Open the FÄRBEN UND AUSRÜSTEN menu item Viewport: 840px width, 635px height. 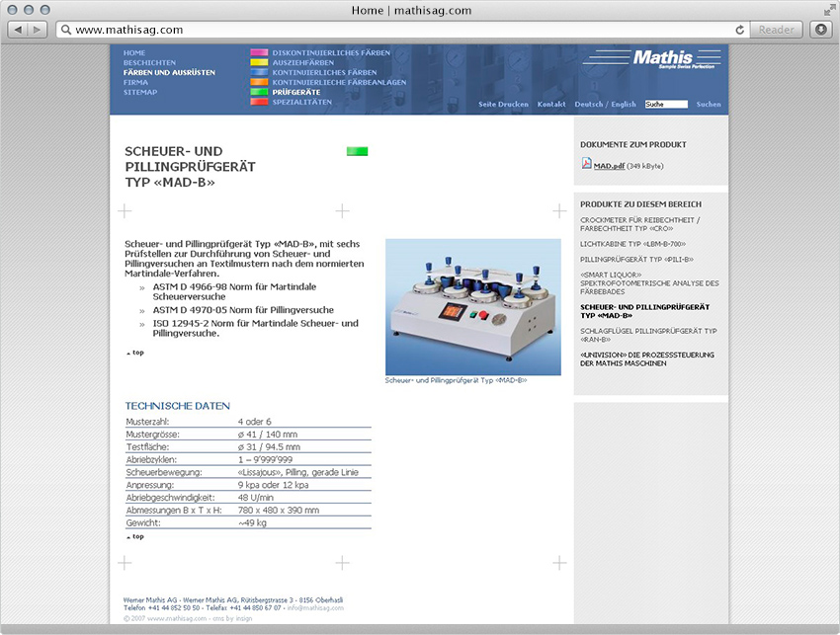pos(169,72)
